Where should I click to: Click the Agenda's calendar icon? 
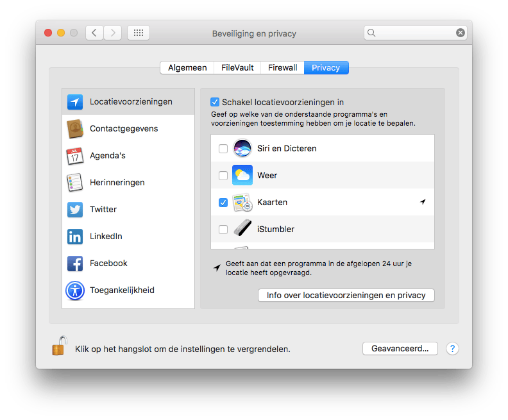75,156
